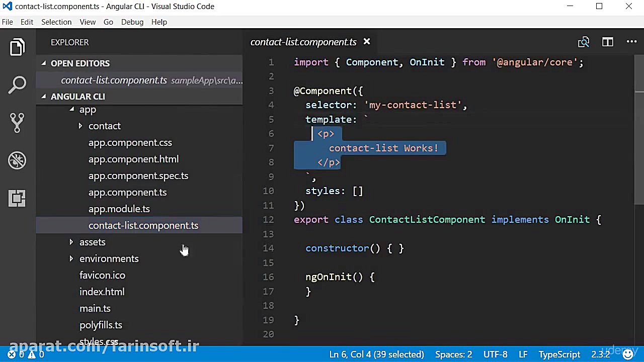Open app.component.ts file

click(127, 192)
